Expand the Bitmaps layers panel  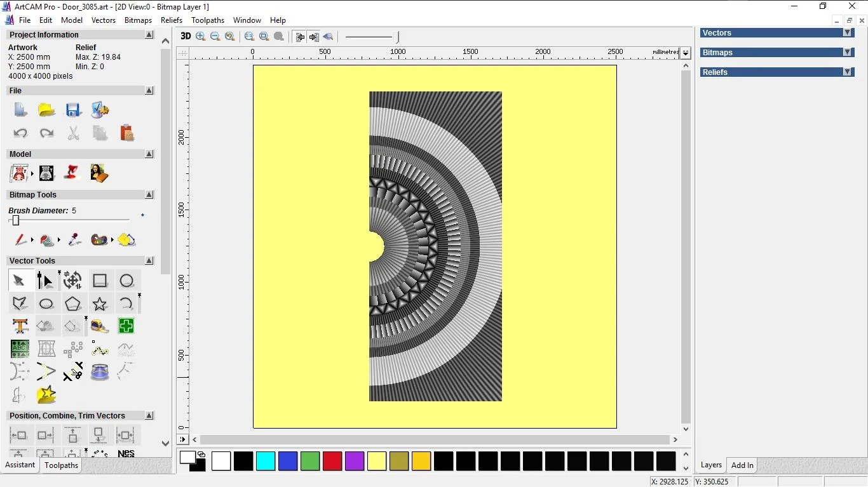point(847,53)
